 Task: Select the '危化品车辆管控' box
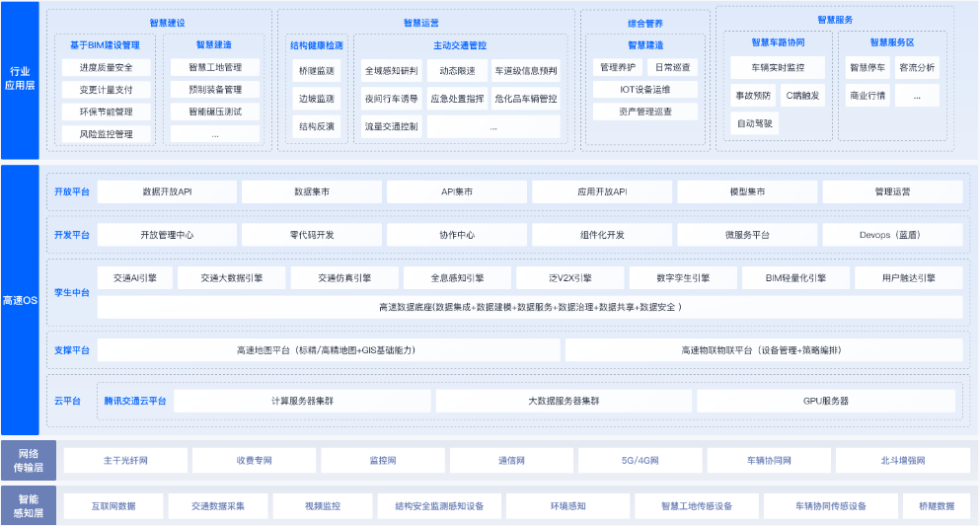[526, 99]
